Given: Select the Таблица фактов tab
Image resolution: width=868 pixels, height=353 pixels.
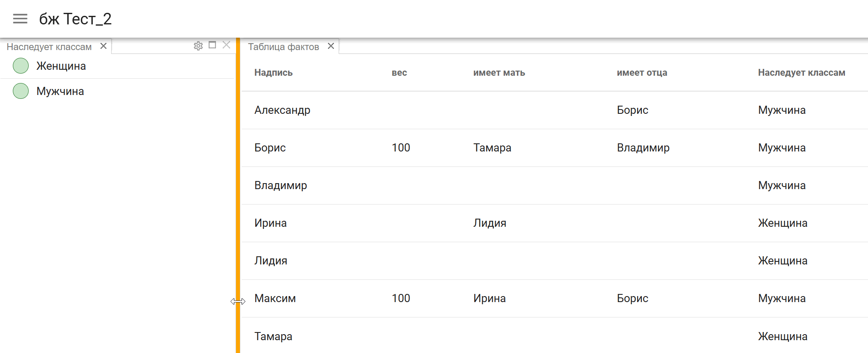Looking at the screenshot, I should [x=283, y=47].
